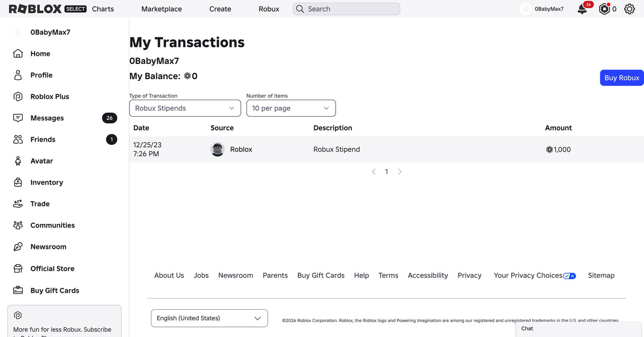Open the Buy Gift Cards footer link
This screenshot has width=644, height=337.
(x=321, y=276)
